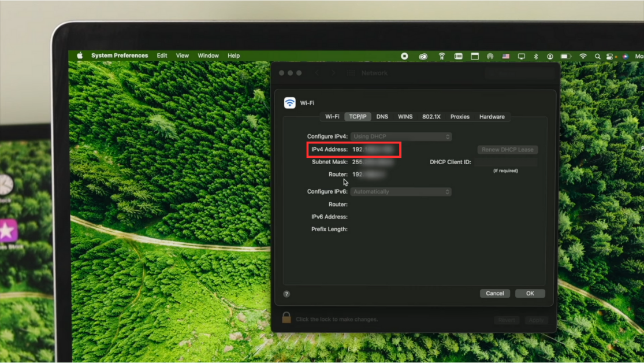Open the Apple menu
Screen dimensions: 644x363
pyautogui.click(x=80, y=55)
